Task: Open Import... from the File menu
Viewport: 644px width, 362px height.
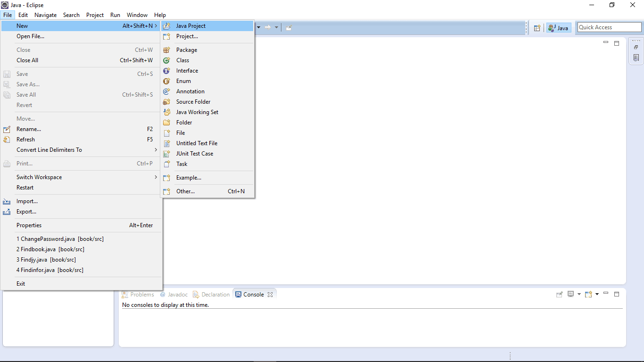Action: point(82,201)
